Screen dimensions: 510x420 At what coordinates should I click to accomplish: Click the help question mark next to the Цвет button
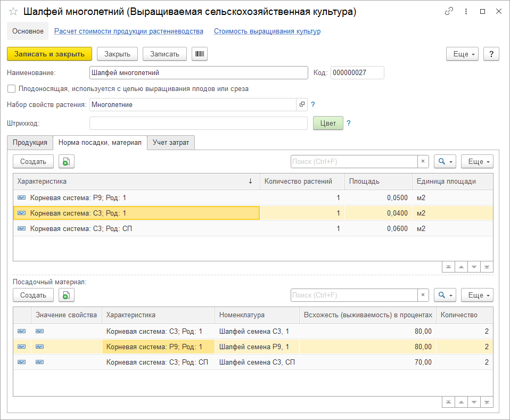[x=349, y=123]
